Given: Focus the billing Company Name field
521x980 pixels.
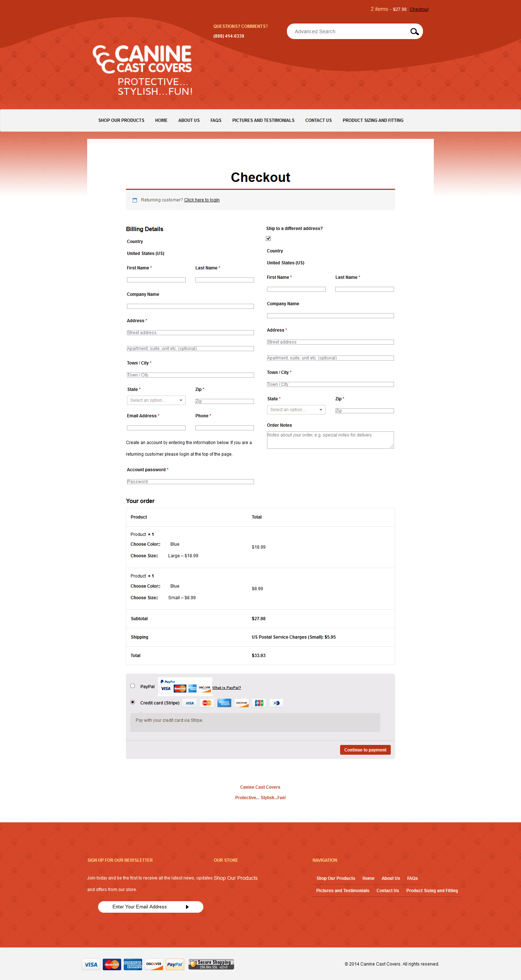Looking at the screenshot, I should (x=190, y=306).
